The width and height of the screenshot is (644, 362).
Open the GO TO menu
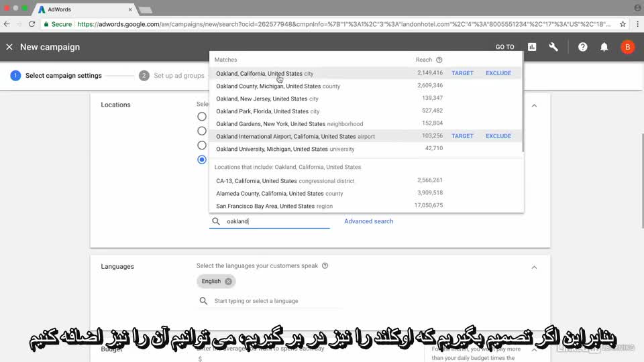(504, 47)
